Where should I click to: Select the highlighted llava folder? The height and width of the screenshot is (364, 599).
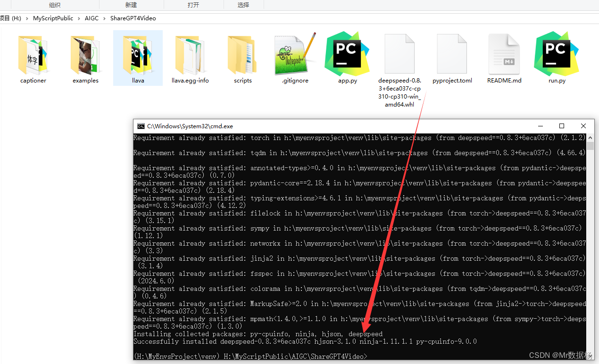[138, 54]
